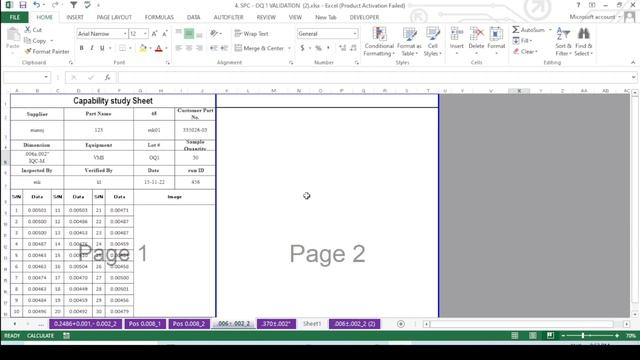Open Conditional Formatting menu
Image resolution: width=640 pixels, height=360 pixels.
click(379, 41)
